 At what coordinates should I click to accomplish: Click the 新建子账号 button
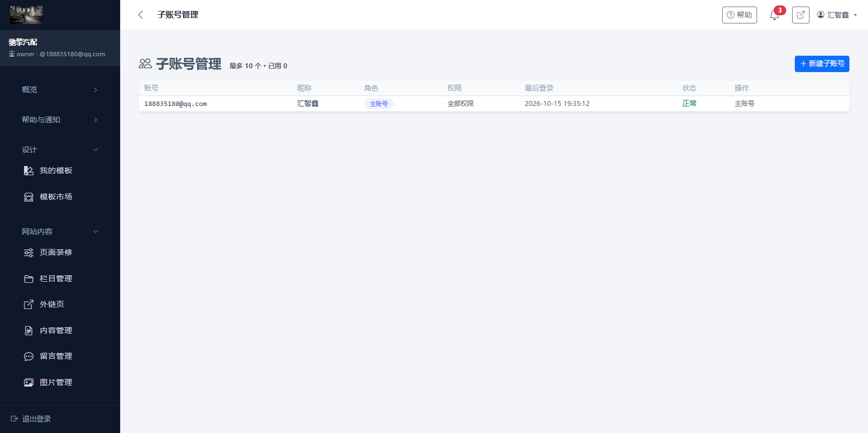coord(822,64)
